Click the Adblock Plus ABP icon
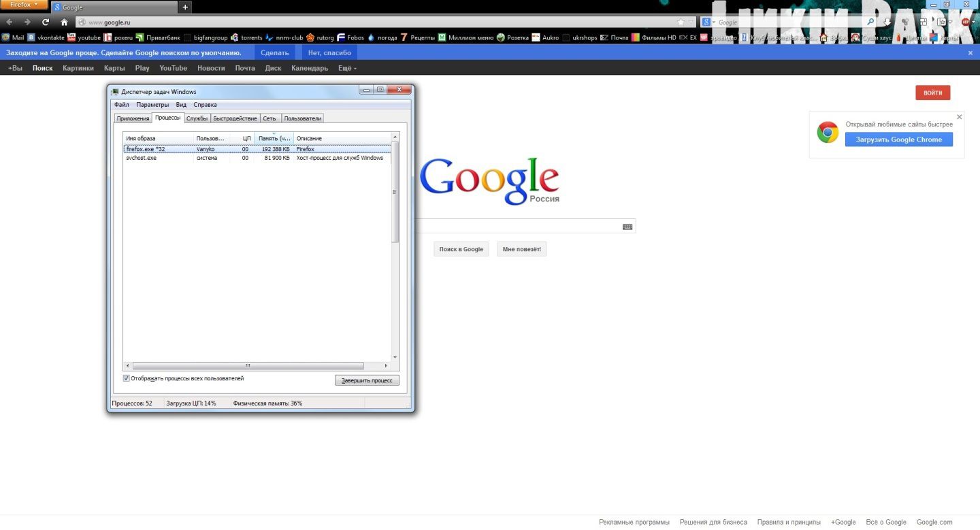The height and width of the screenshot is (530, 980). click(x=964, y=22)
